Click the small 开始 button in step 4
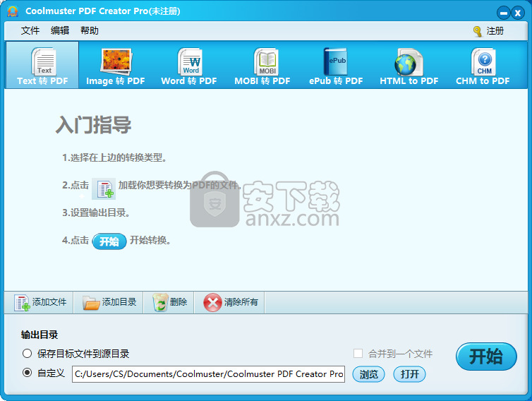532x401 pixels. coord(109,241)
